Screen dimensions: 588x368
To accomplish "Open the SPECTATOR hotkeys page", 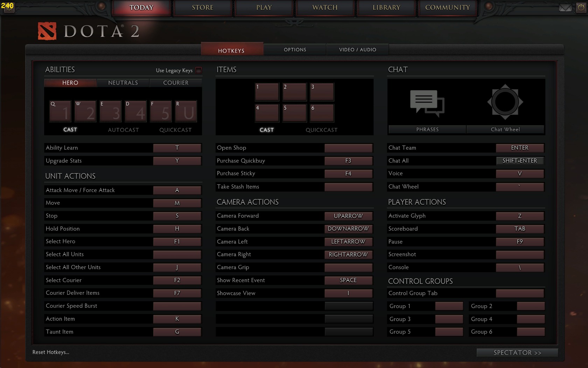I will [x=517, y=353].
